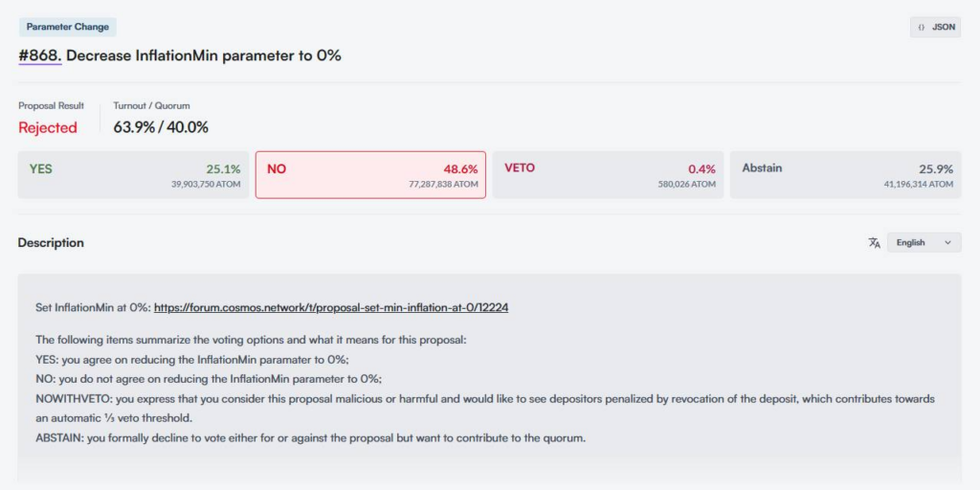Click the Description section heading
Image resolution: width=980 pixels, height=490 pixels.
[x=51, y=242]
